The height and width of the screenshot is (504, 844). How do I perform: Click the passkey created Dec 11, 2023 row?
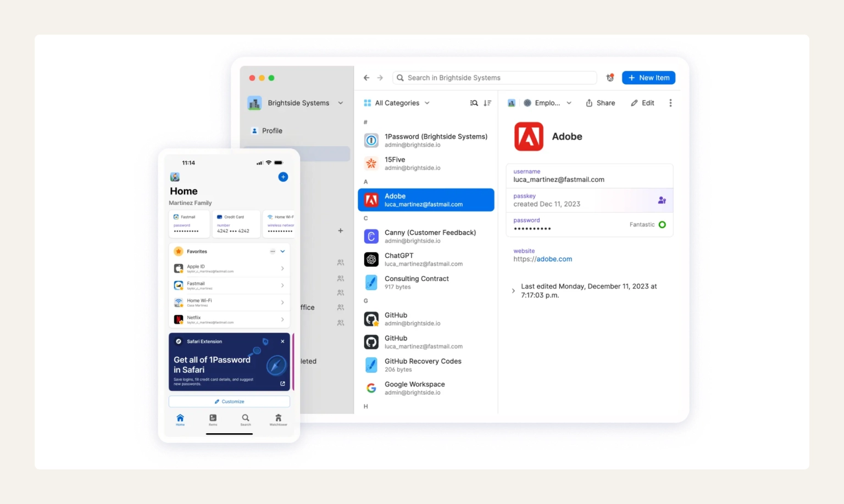coord(589,200)
